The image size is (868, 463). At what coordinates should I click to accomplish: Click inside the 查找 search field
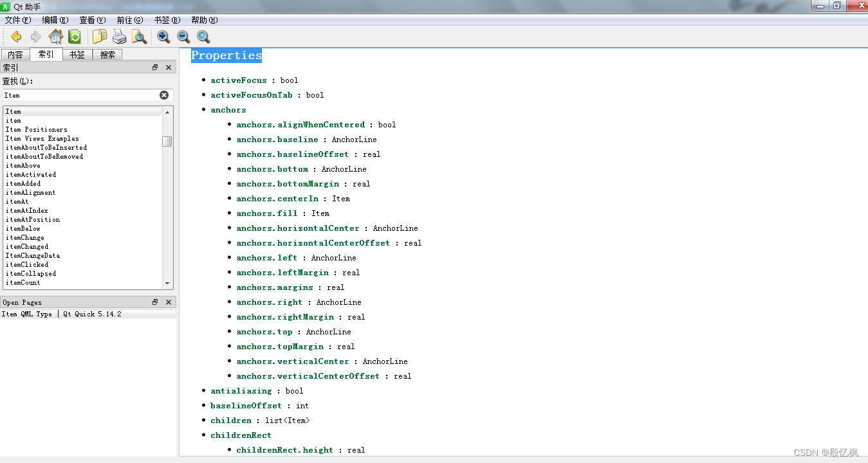tap(77, 95)
